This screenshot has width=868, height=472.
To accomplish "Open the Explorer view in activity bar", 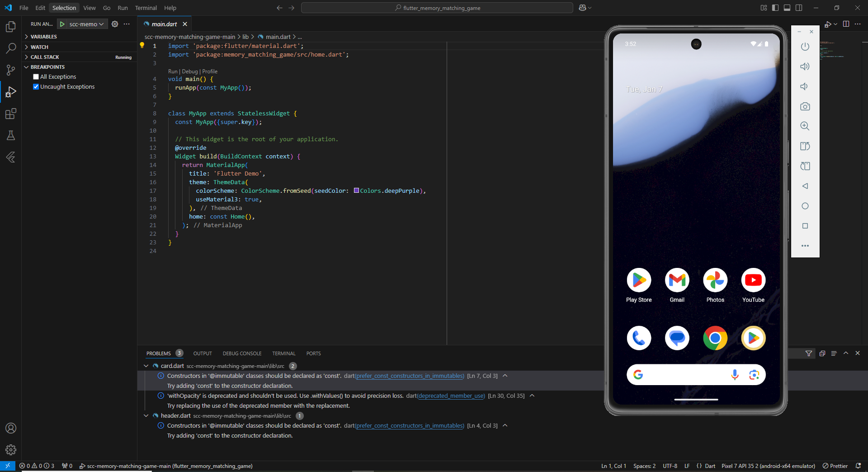I will (x=11, y=27).
